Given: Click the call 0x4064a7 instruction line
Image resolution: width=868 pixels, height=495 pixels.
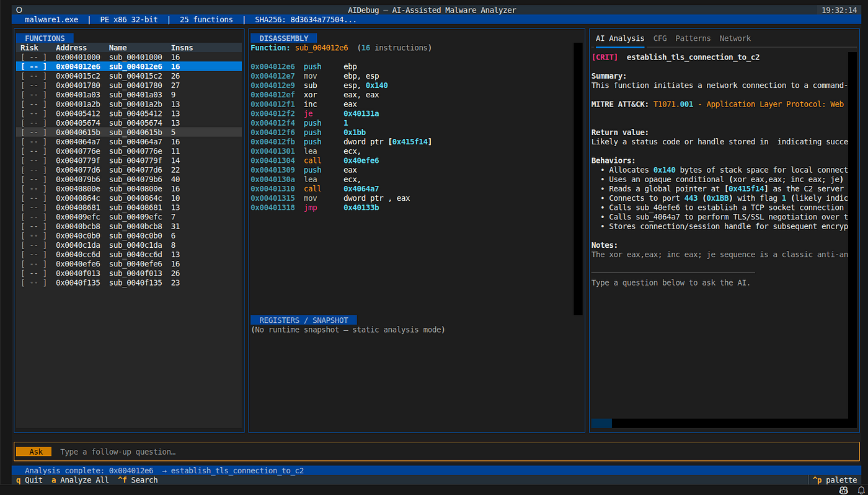Looking at the screenshot, I should click(315, 188).
